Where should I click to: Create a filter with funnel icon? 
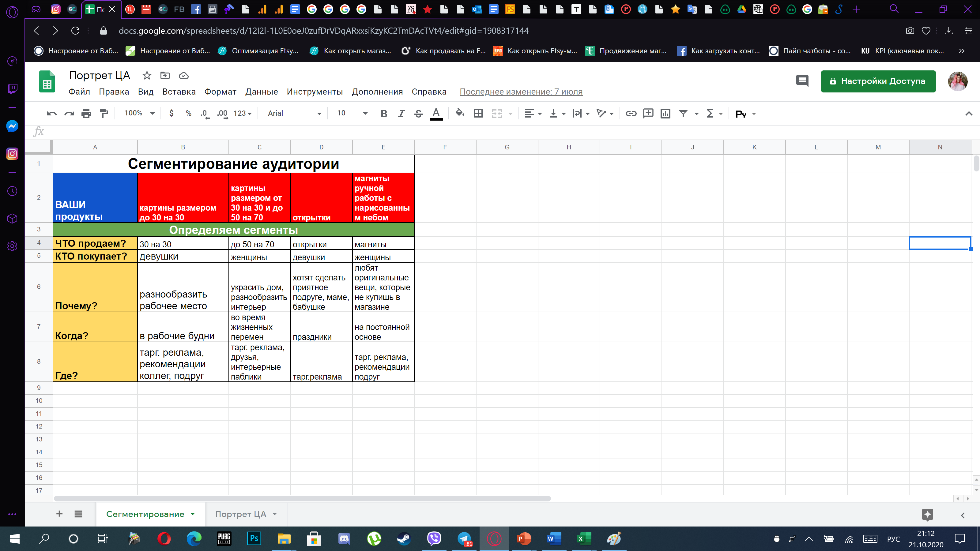[x=683, y=113]
